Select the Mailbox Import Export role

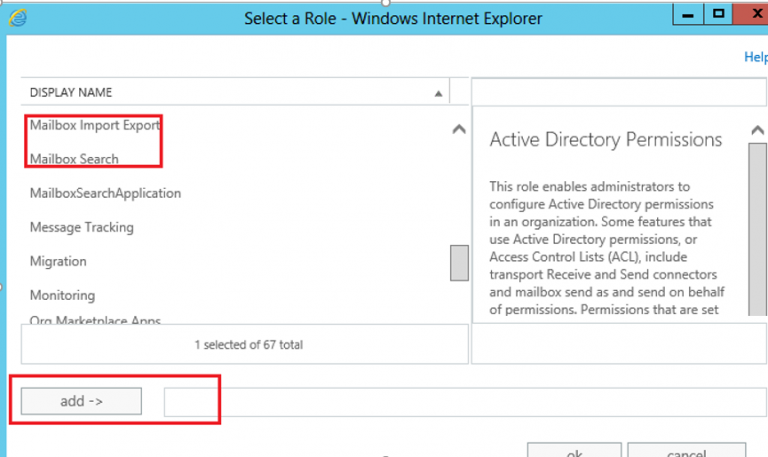point(95,125)
